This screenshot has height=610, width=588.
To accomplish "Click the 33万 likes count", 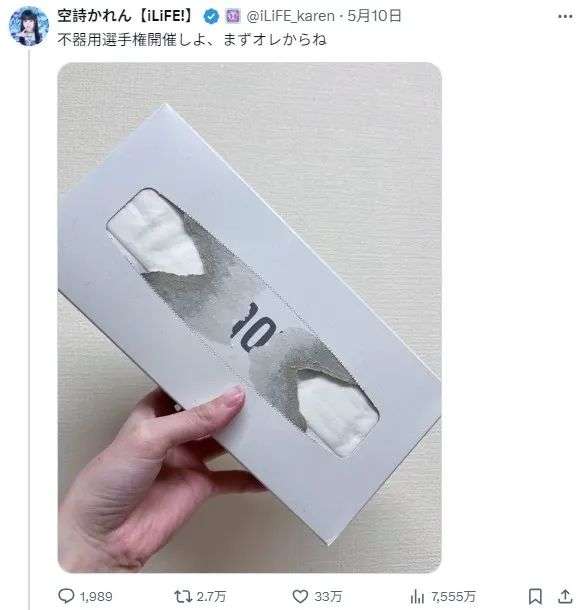I will [328, 596].
